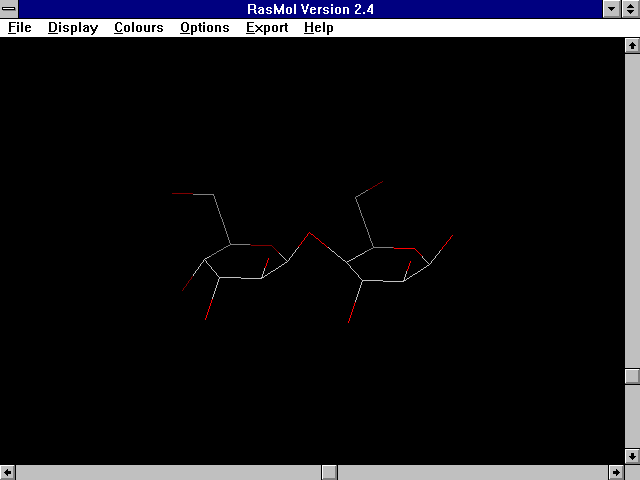Click the vertical scrollbar thumb

tap(632, 376)
